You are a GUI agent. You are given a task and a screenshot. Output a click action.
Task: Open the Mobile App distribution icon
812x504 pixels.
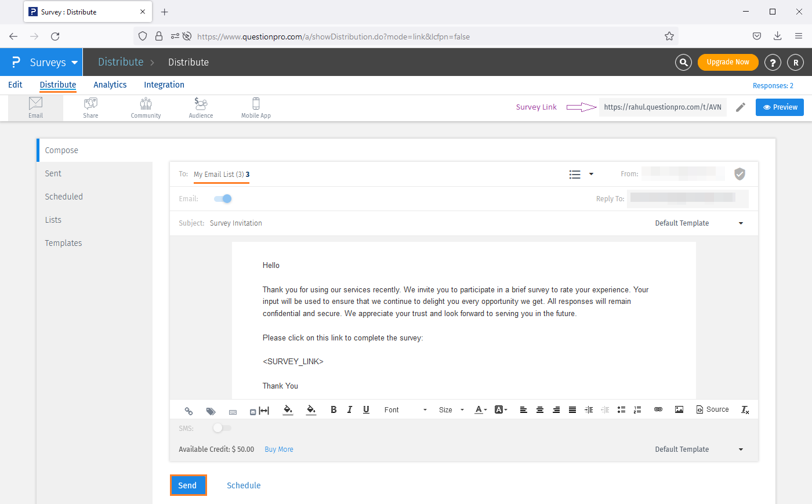[256, 107]
